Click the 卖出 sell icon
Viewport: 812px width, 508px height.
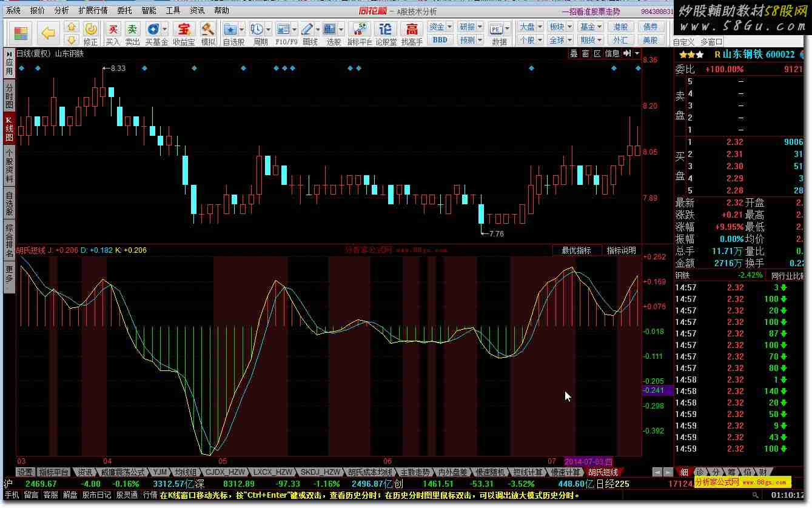(x=132, y=34)
